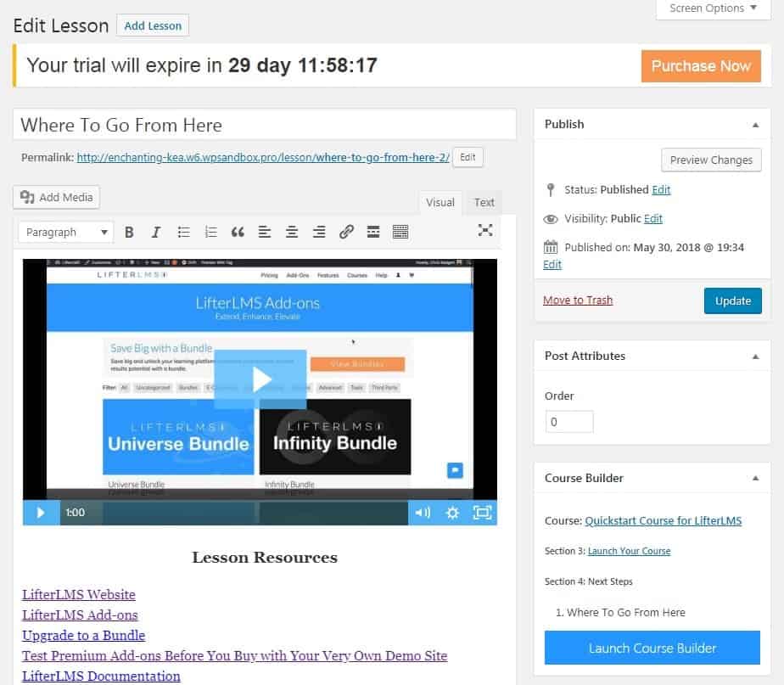Edit the Visibility setting
Image resolution: width=784 pixels, height=685 pixels.
tap(653, 219)
